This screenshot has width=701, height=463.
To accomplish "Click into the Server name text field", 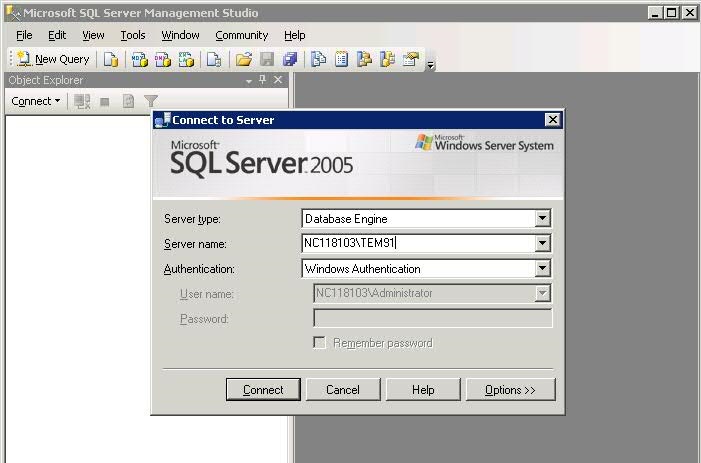I will pyautogui.click(x=418, y=243).
